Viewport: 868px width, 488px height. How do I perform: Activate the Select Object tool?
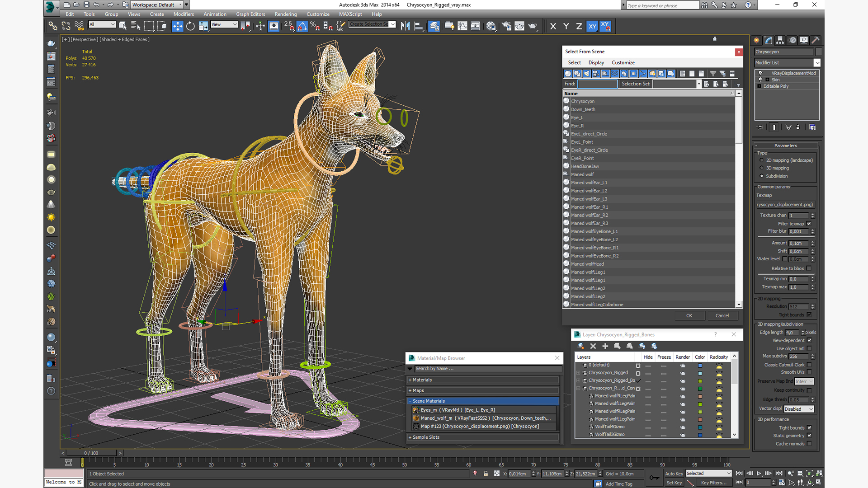123,26
